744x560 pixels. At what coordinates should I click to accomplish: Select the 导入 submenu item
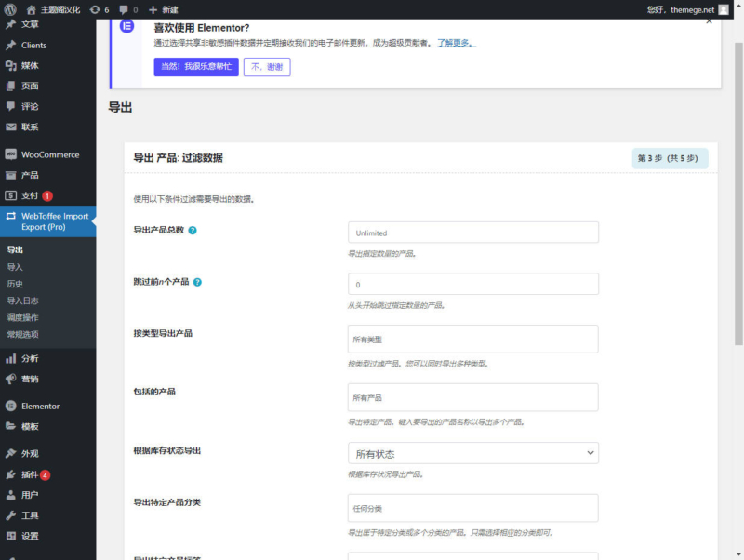tap(15, 267)
